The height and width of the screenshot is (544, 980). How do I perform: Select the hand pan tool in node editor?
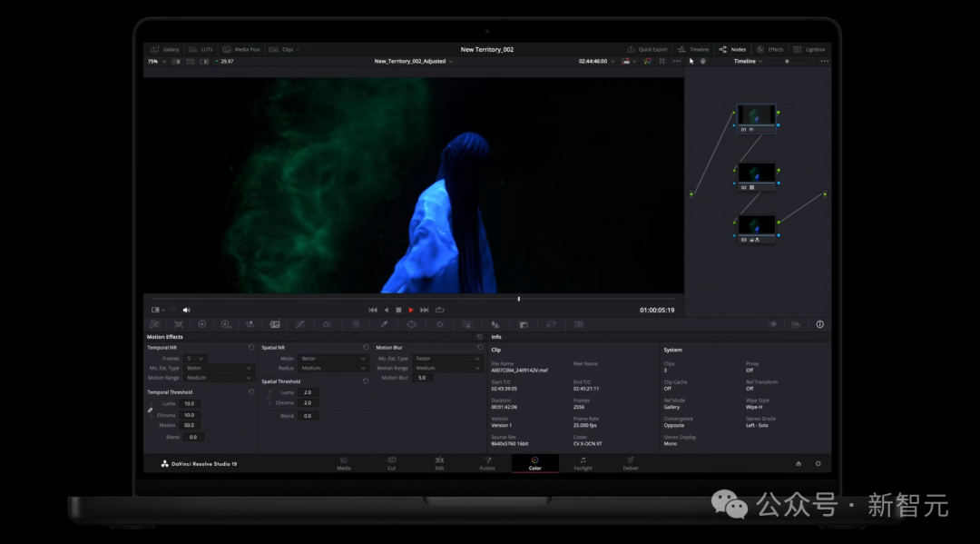click(702, 61)
